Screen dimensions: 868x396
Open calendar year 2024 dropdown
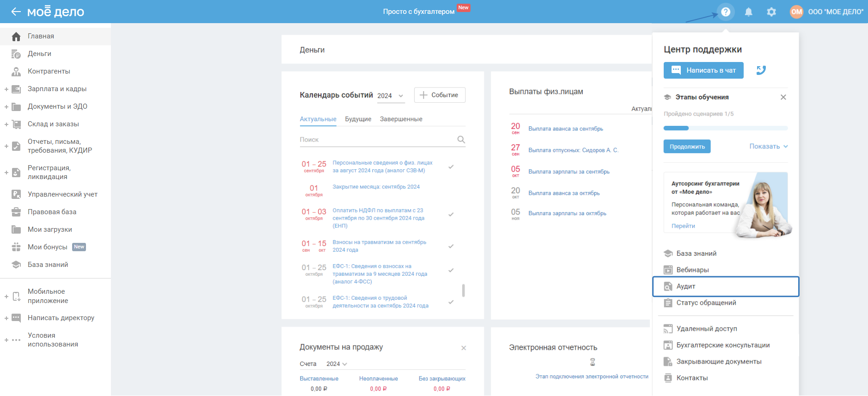(x=391, y=96)
